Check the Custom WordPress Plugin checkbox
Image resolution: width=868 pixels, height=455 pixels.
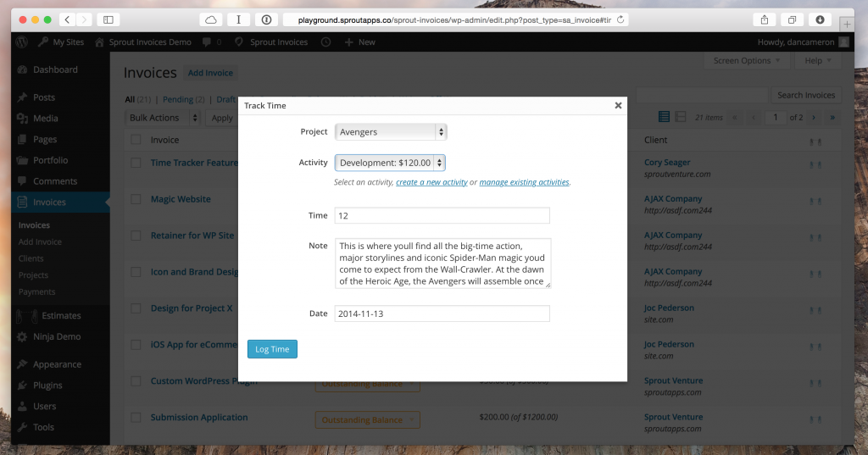pyautogui.click(x=136, y=380)
